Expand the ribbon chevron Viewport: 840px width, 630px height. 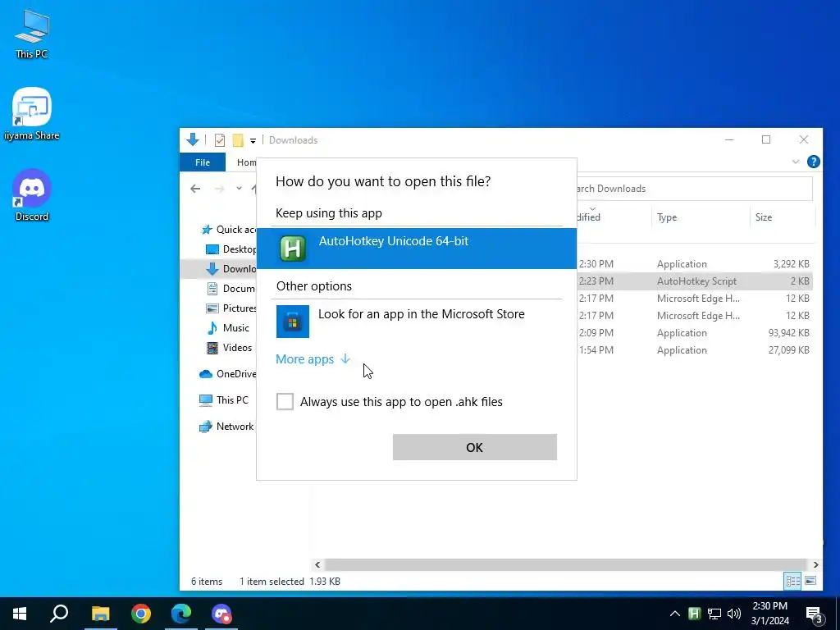point(796,162)
